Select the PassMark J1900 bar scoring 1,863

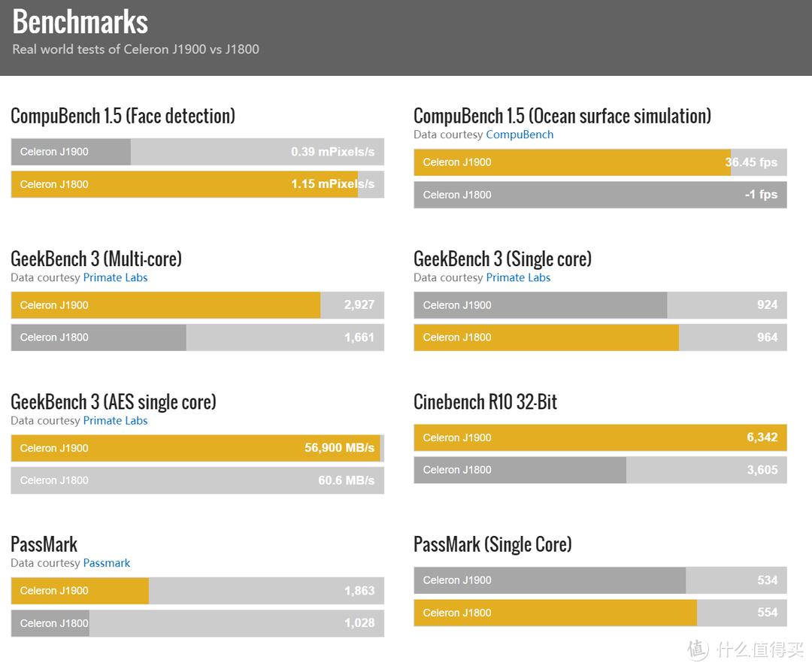tap(197, 591)
